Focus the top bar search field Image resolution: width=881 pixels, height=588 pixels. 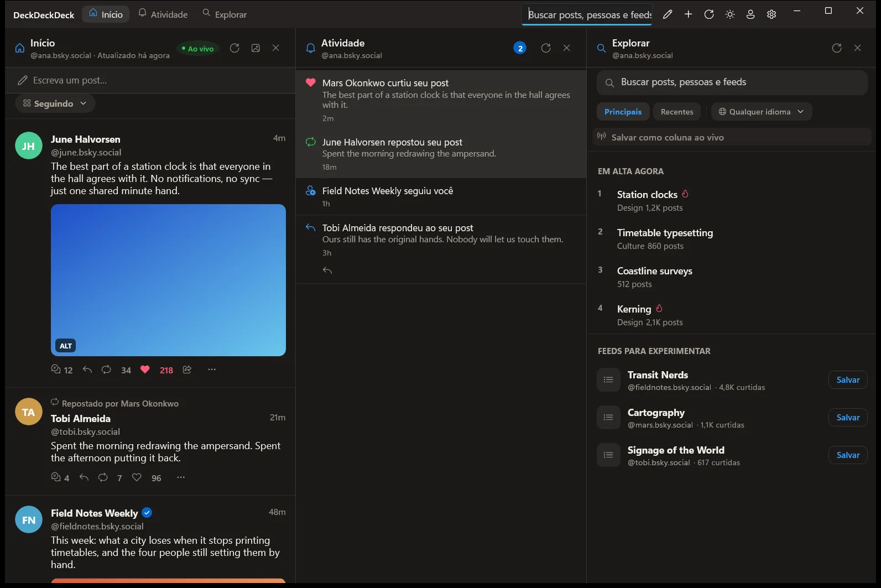click(x=587, y=15)
